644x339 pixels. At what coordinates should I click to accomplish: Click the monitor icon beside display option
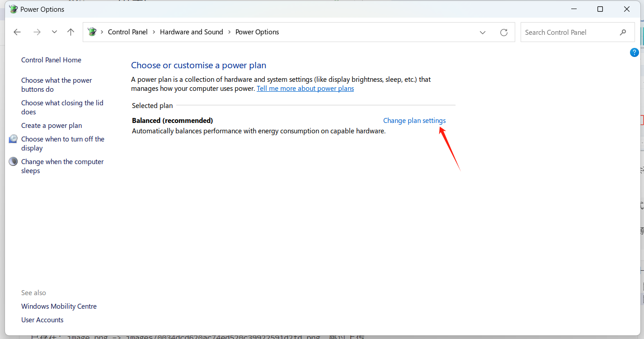click(14, 139)
